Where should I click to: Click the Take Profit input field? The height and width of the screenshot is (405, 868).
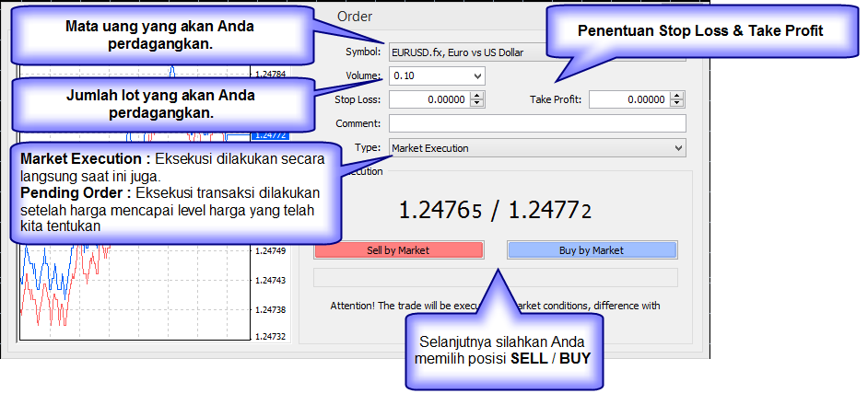coord(628,99)
